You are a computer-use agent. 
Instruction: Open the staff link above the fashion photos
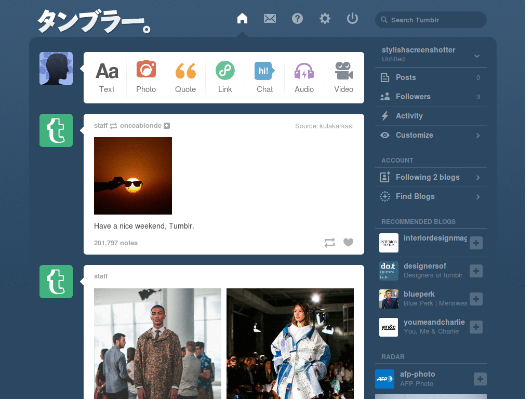[101, 276]
